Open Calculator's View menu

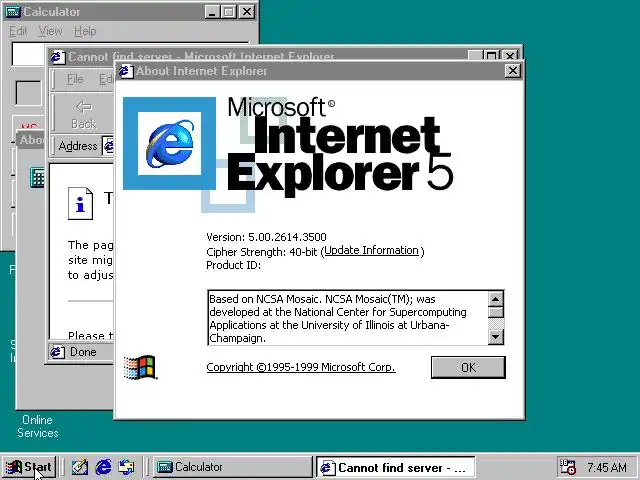pyautogui.click(x=51, y=31)
